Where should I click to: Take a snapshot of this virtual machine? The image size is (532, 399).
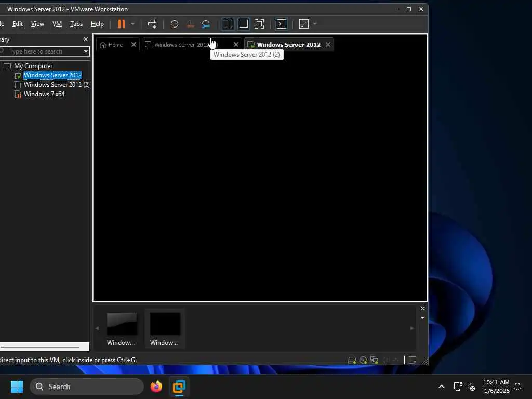[175, 24]
